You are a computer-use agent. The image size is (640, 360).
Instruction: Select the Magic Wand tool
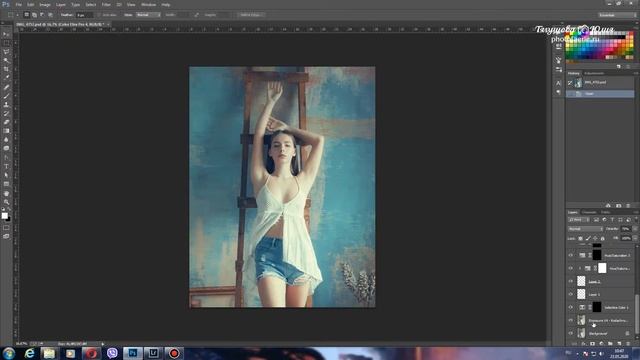6,60
